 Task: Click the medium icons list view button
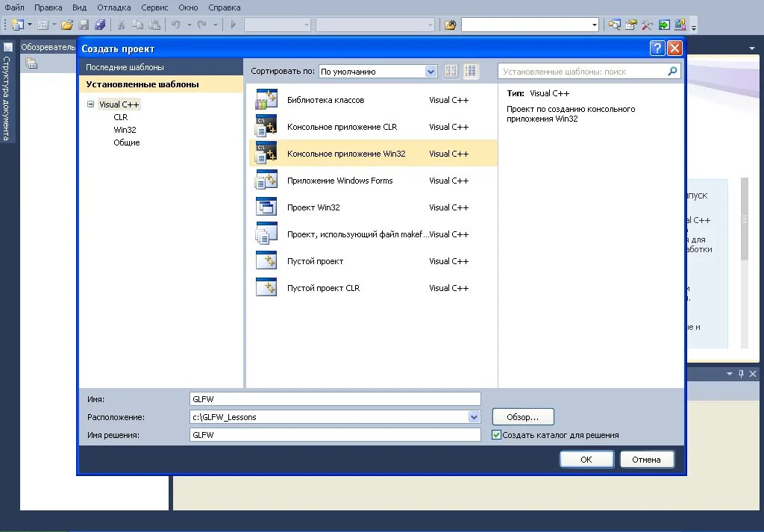coord(471,71)
